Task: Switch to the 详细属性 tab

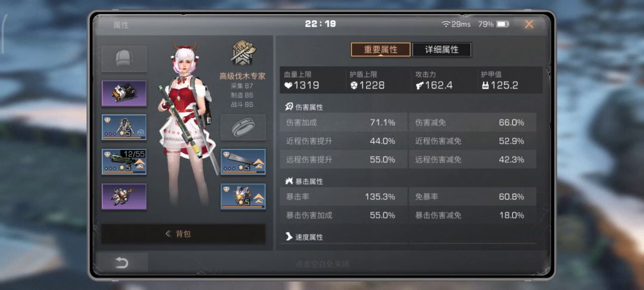Action: point(441,50)
